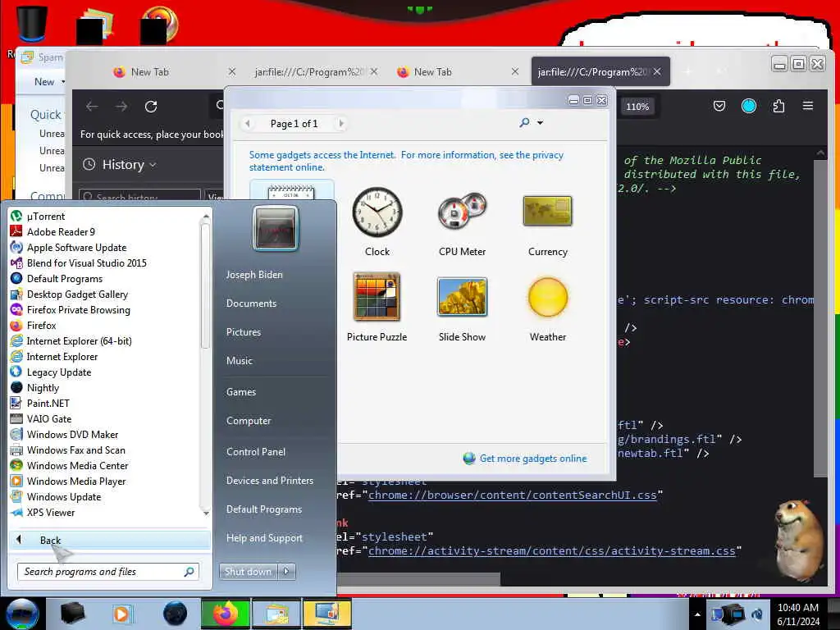840x630 pixels.
Task: Open Control Panel from Start menu
Action: tap(256, 452)
